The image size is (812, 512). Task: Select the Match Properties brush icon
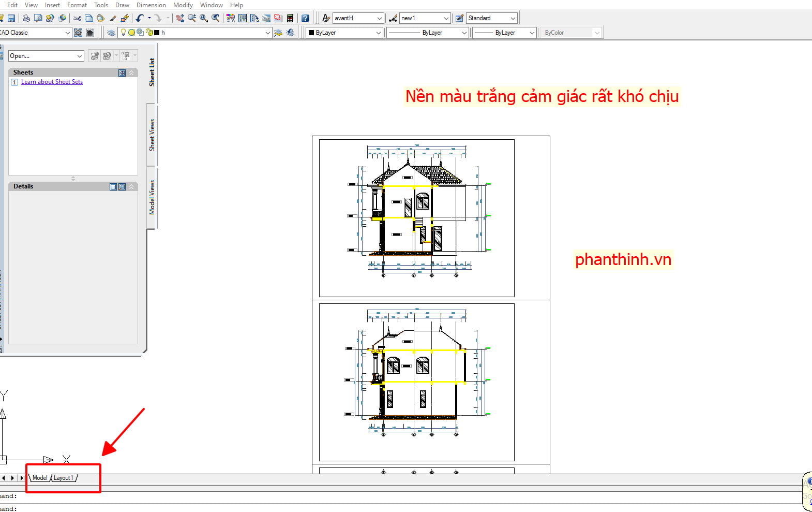click(x=113, y=18)
